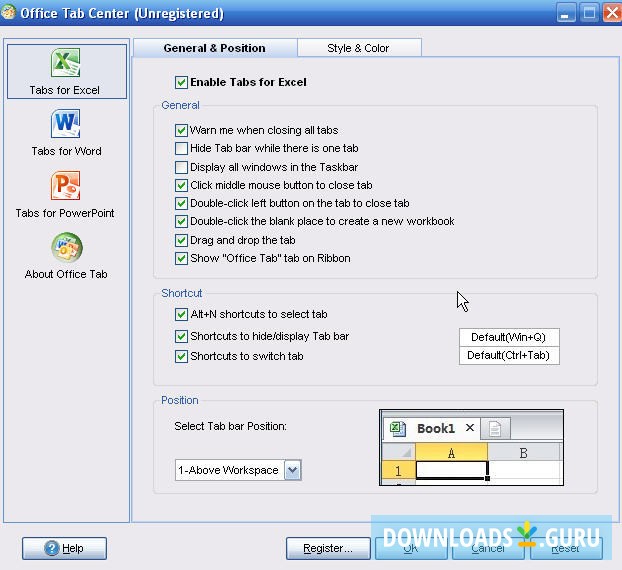The height and width of the screenshot is (570, 622).
Task: Click row 1 header in the preview
Action: click(x=398, y=471)
